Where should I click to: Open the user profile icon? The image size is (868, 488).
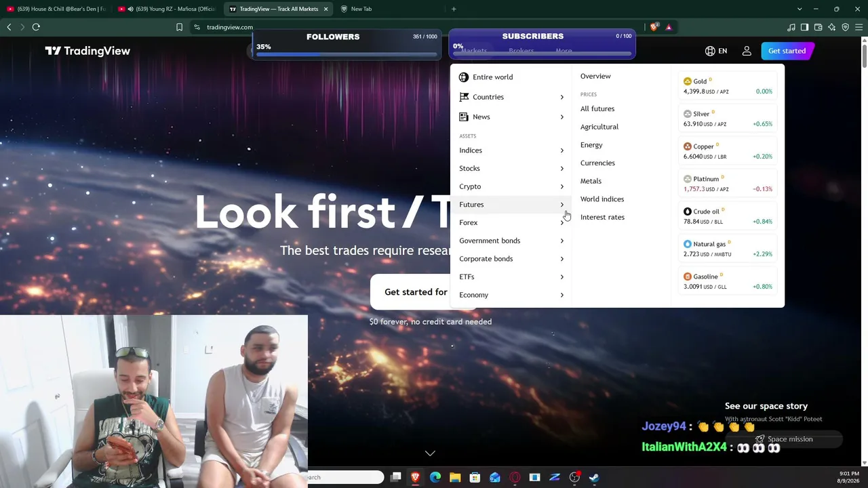click(x=747, y=51)
